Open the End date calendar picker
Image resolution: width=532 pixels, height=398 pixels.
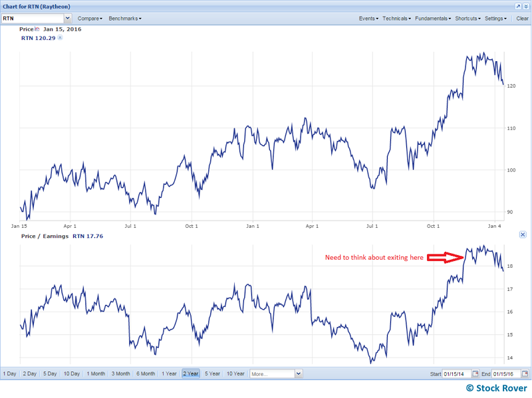525,373
